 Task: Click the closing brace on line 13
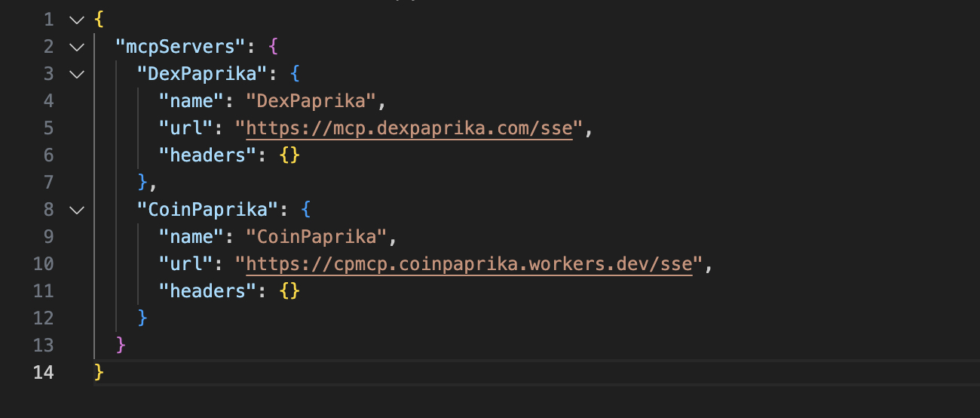[121, 346]
